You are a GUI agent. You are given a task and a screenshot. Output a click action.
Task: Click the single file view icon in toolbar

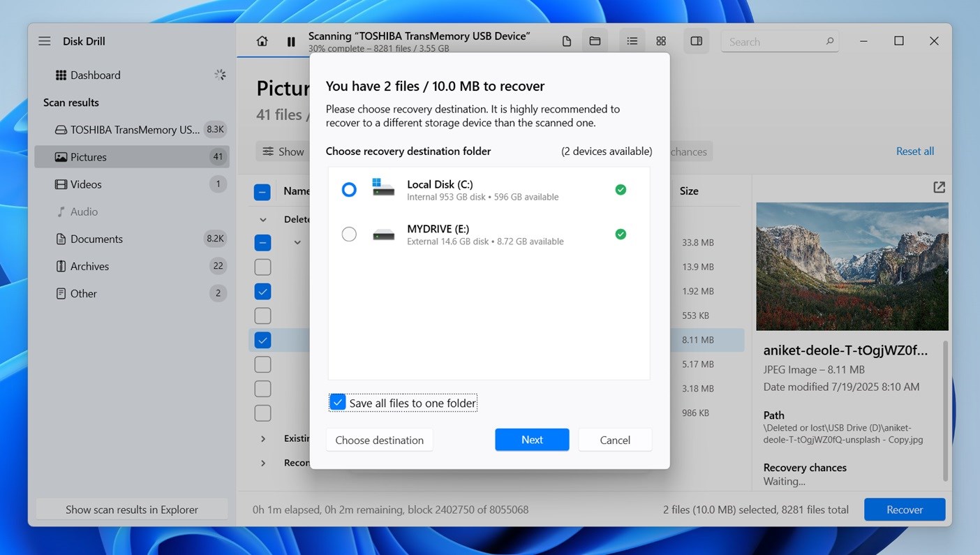coord(567,41)
